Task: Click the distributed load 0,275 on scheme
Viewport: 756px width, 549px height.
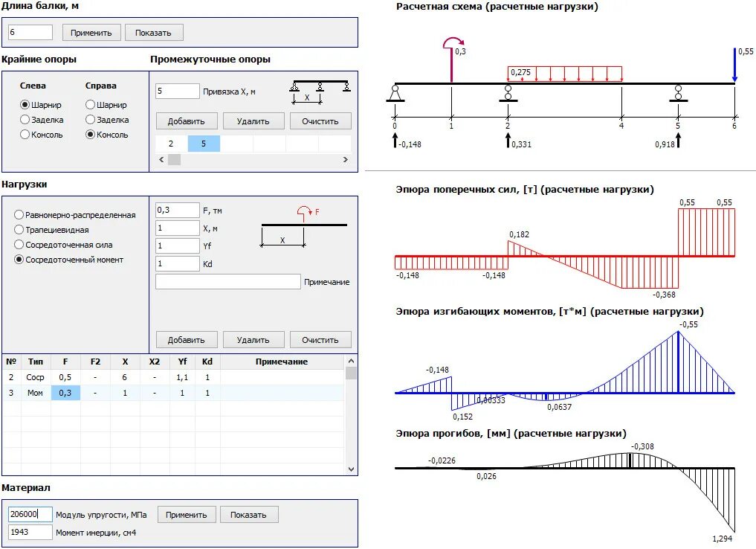Action: [565, 74]
